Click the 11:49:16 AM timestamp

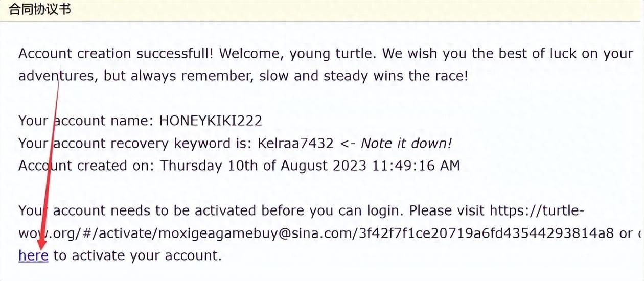coord(416,166)
